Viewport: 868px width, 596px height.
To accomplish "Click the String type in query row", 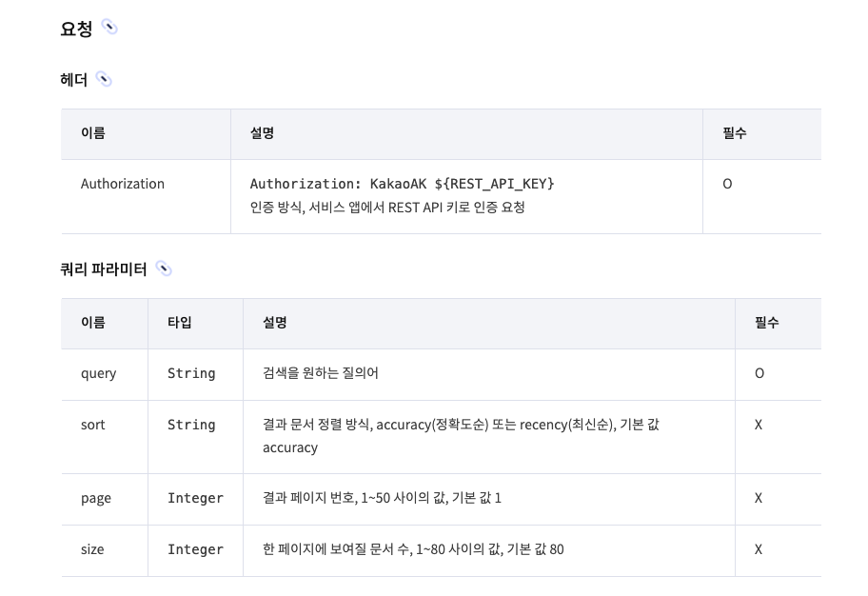I will pyautogui.click(x=191, y=373).
